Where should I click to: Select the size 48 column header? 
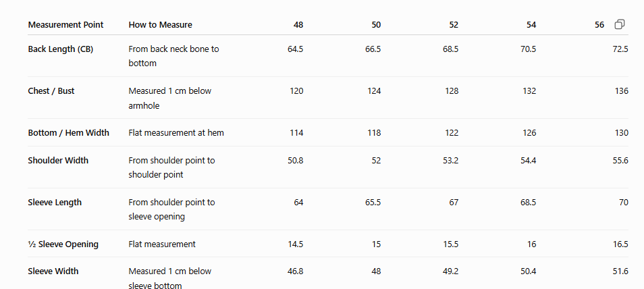point(298,25)
